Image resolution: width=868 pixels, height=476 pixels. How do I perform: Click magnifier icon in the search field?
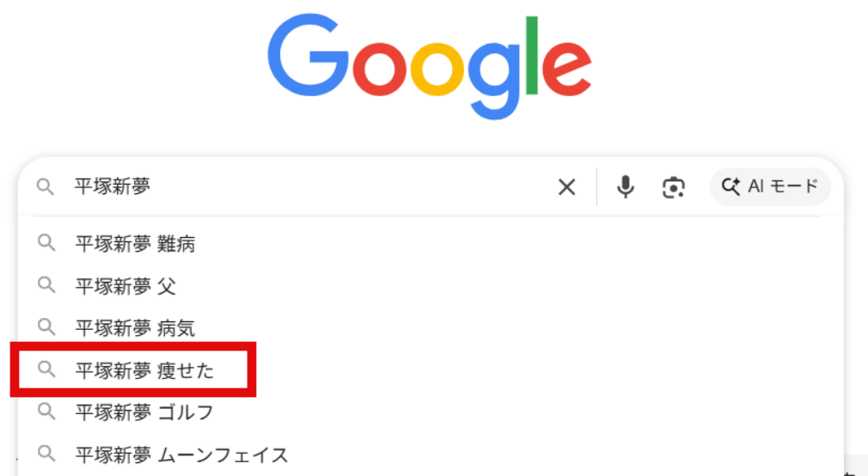pos(45,186)
